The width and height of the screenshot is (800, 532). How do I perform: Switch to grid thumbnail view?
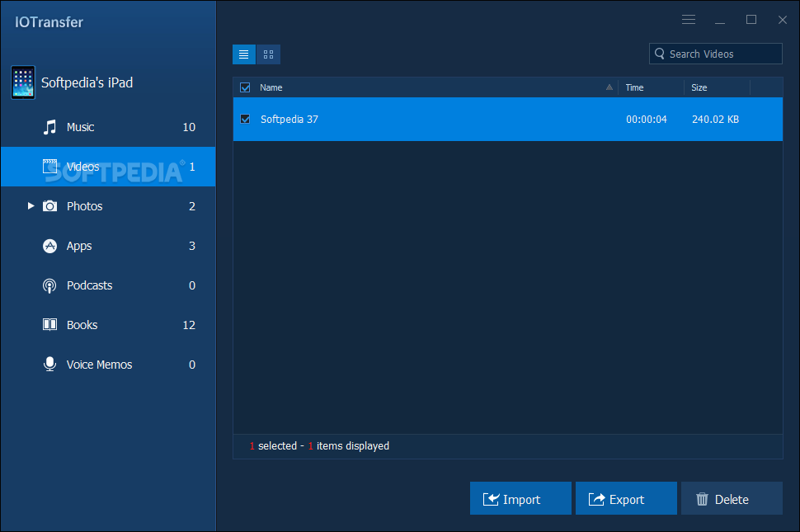click(x=268, y=54)
